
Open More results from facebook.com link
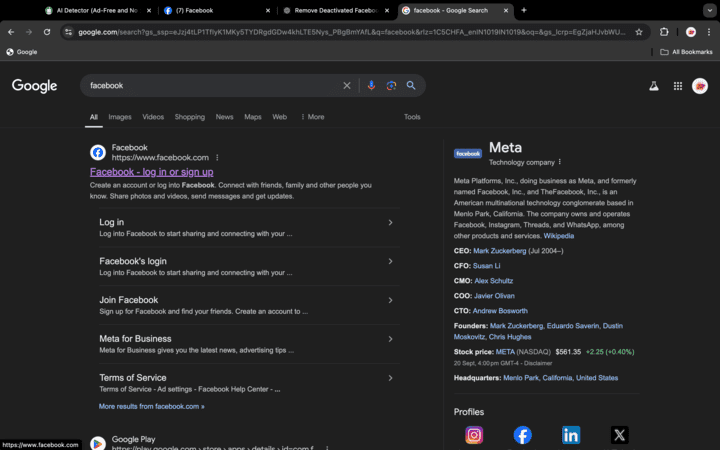pos(152,406)
